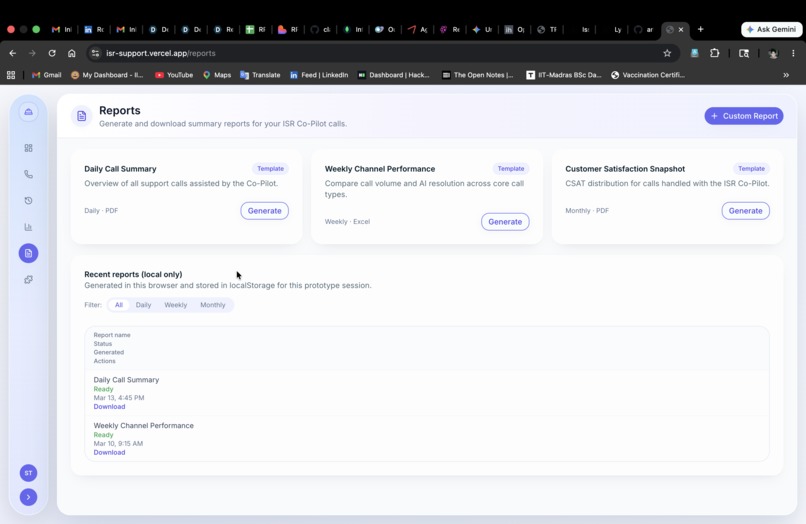
Task: Filter recent reports by Monthly
Action: point(213,305)
